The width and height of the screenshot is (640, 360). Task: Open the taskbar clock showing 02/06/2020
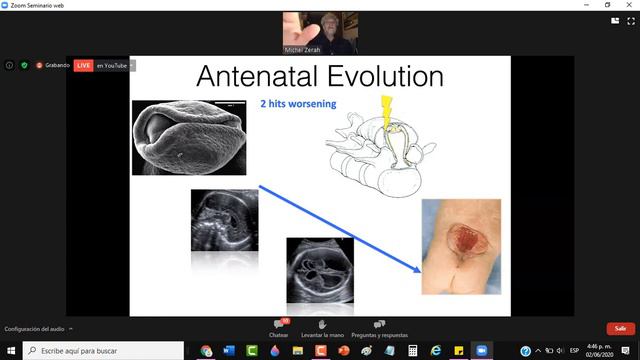pyautogui.click(x=599, y=351)
